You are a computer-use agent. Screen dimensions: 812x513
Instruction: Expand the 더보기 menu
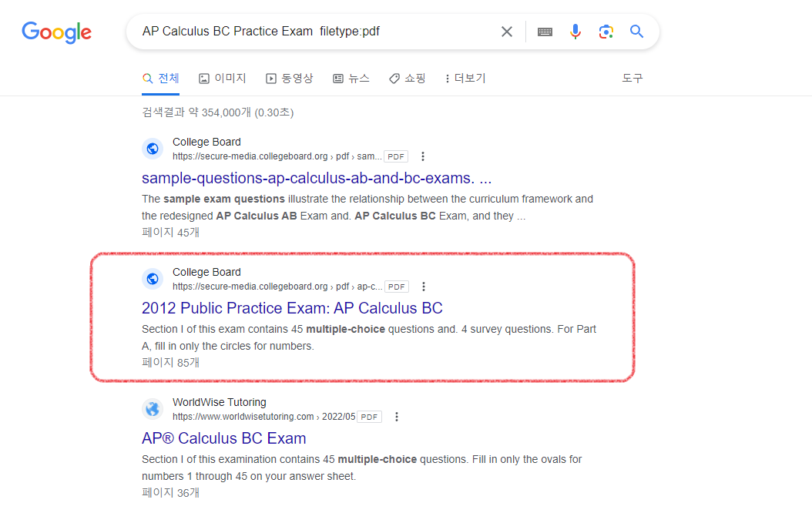(x=465, y=78)
